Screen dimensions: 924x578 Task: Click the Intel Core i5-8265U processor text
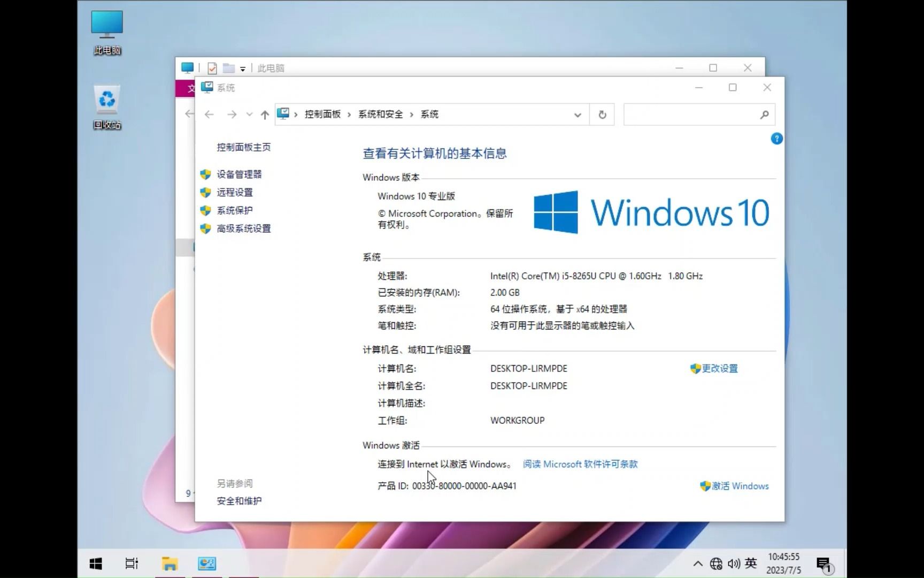tap(596, 276)
